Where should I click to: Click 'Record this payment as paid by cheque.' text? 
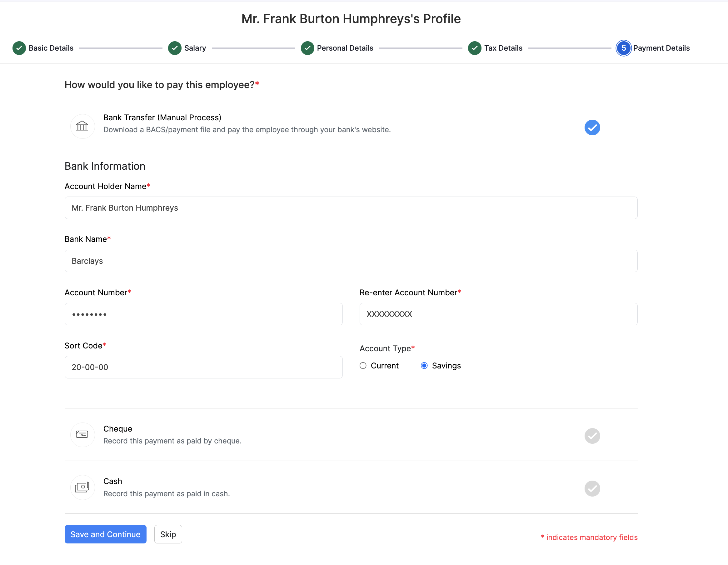click(x=172, y=441)
